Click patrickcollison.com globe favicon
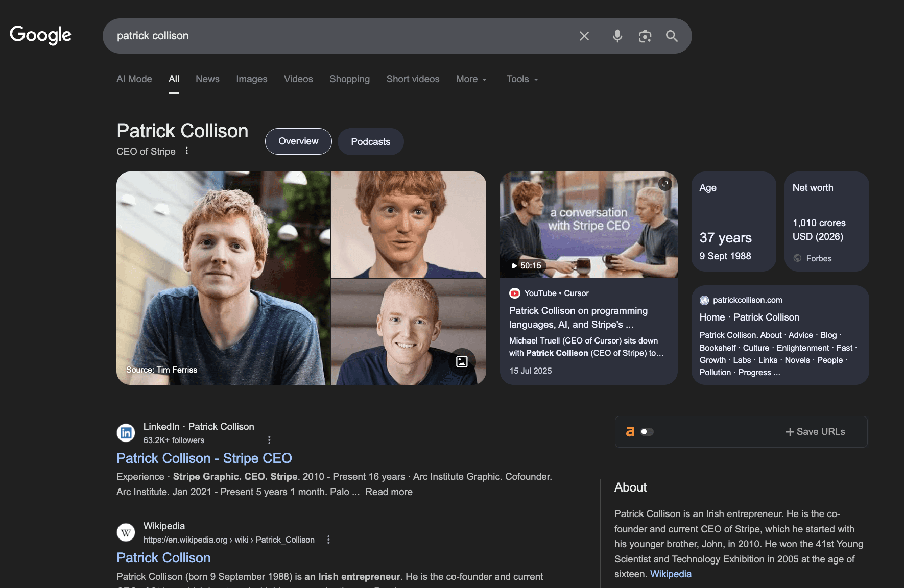 coord(704,300)
